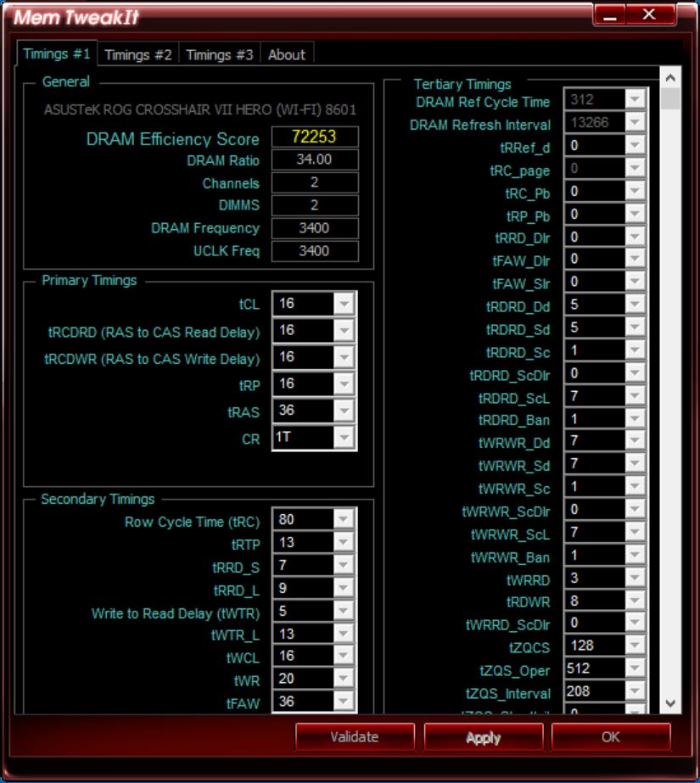
Task: Expand the tWR dropdown arrow
Action: click(x=344, y=679)
